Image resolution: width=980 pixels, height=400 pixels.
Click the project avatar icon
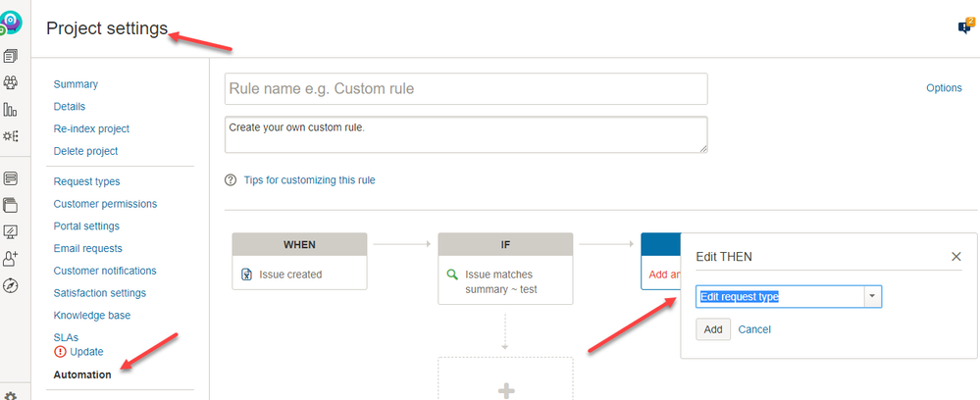(x=12, y=22)
